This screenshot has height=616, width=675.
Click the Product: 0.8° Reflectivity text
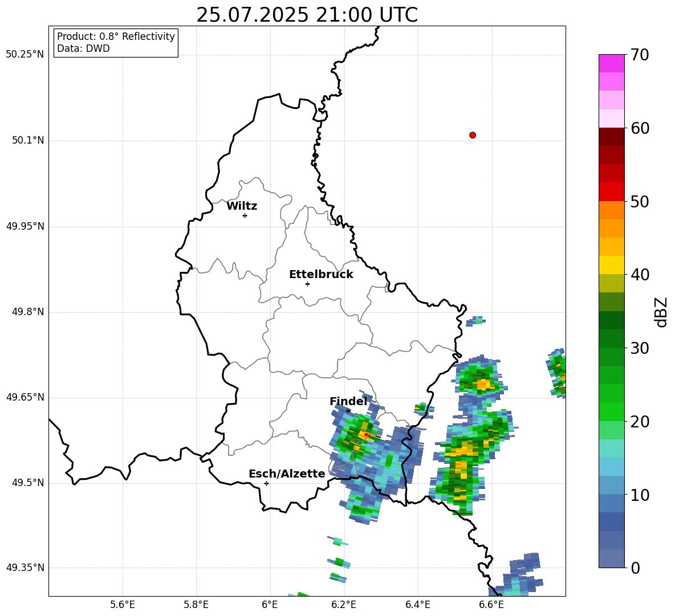click(116, 36)
